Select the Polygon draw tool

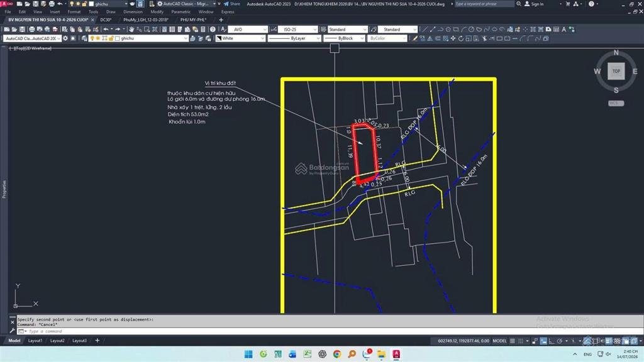click(448, 30)
